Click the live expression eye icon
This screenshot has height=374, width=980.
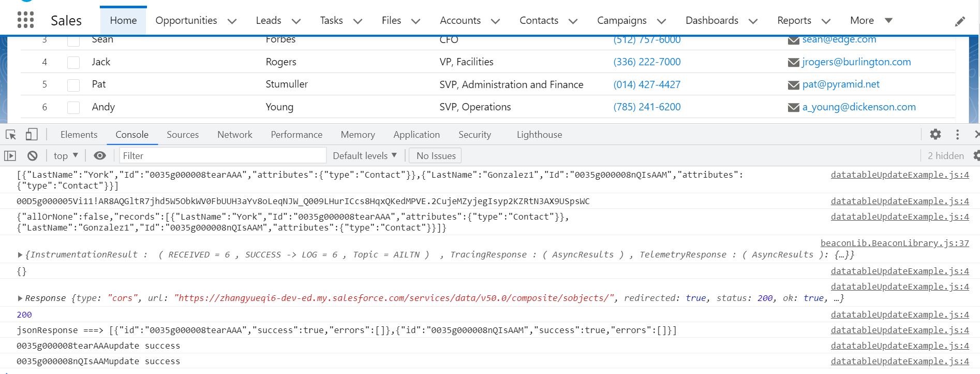[x=100, y=155]
